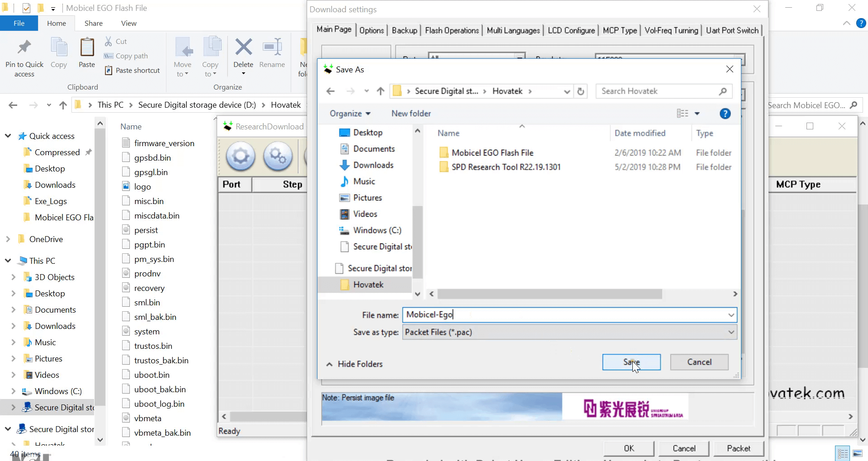
Task: Cancel the Save As dialog
Action: (x=699, y=362)
